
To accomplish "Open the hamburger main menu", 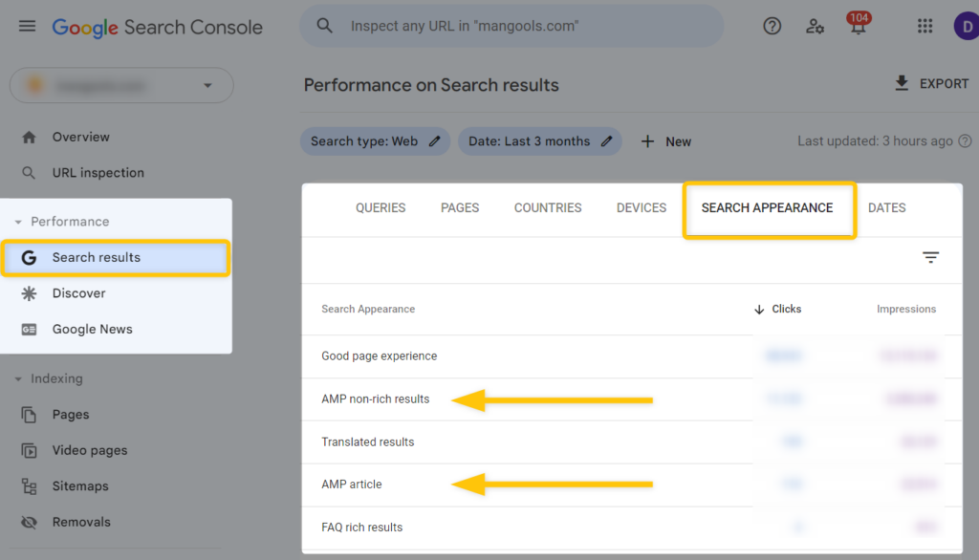I will click(27, 26).
